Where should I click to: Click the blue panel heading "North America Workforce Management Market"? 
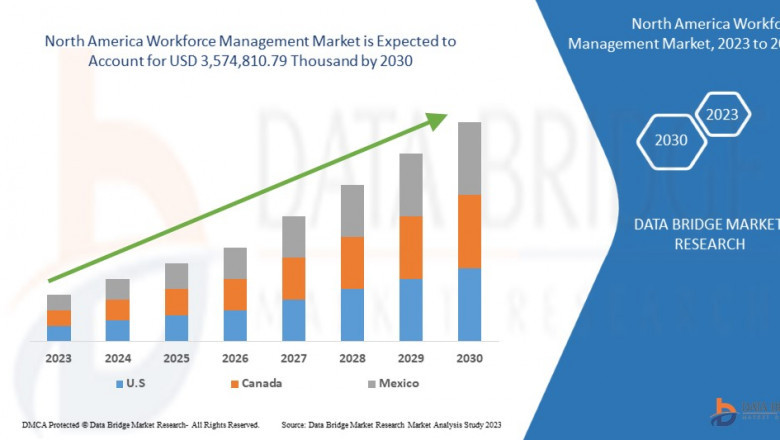click(674, 34)
